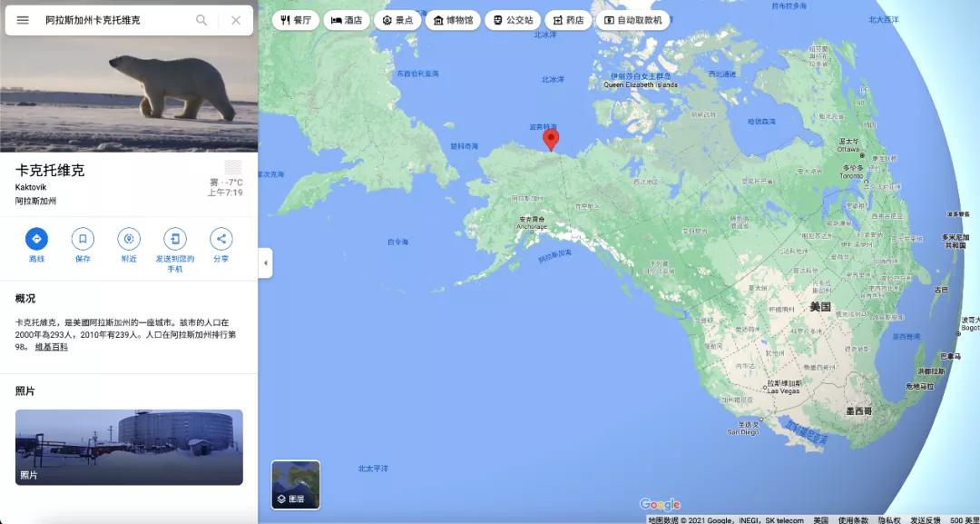Search nearby using the 附近 icon
The width and height of the screenshot is (980, 524).
point(129,239)
